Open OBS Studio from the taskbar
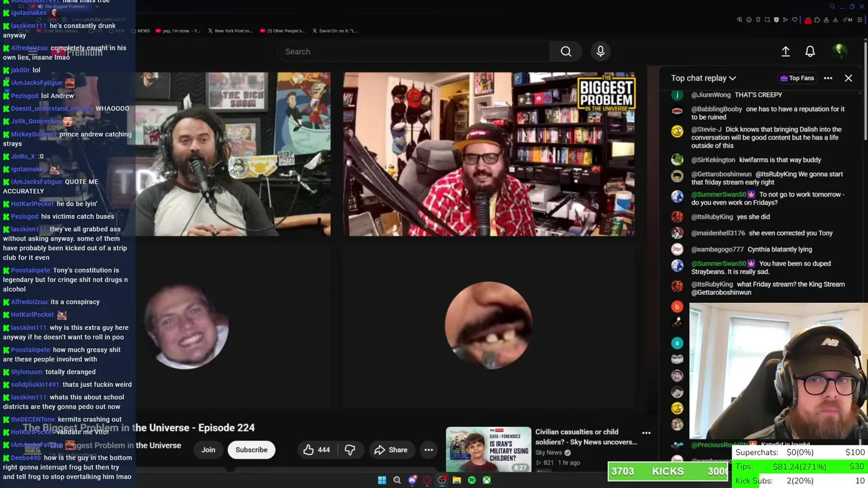Image resolution: width=868 pixels, height=488 pixels. coord(442,480)
